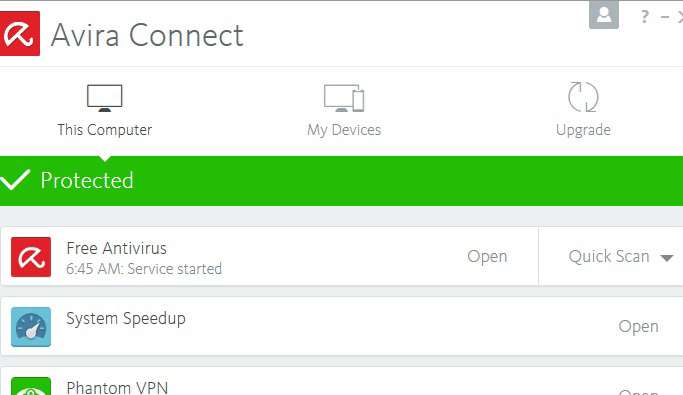
Task: Click the green Protected status banner
Action: pos(342,181)
